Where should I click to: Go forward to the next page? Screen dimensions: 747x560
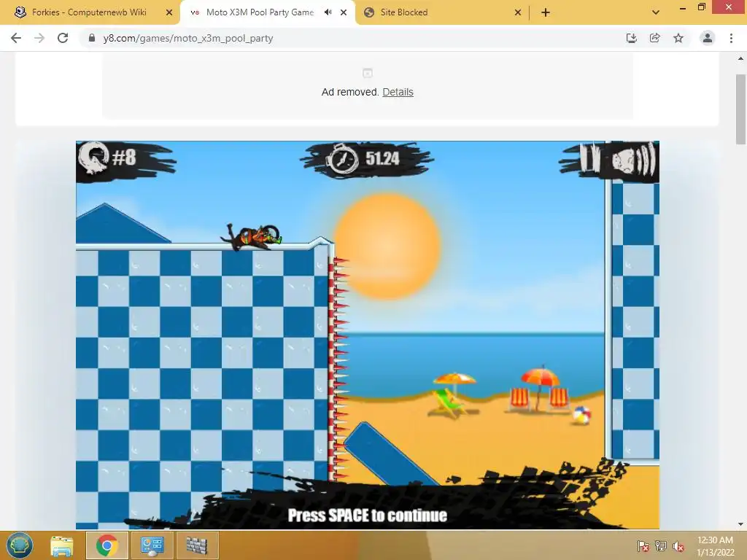point(39,38)
